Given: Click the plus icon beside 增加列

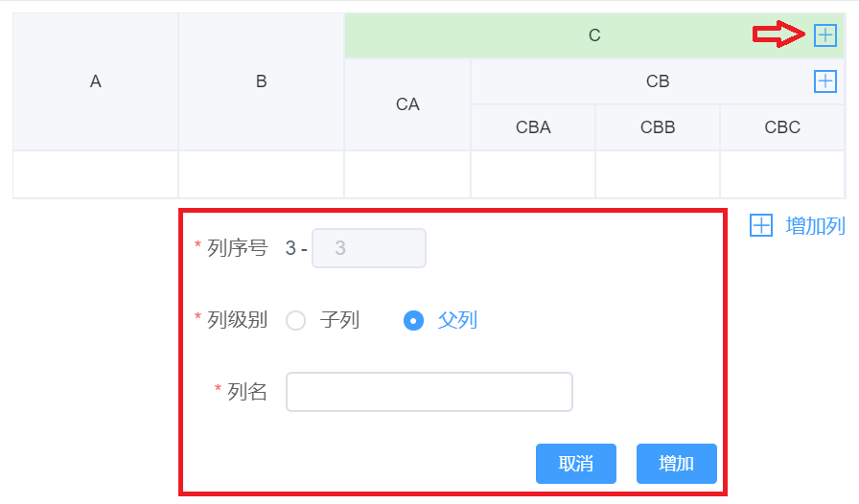Looking at the screenshot, I should tap(761, 225).
